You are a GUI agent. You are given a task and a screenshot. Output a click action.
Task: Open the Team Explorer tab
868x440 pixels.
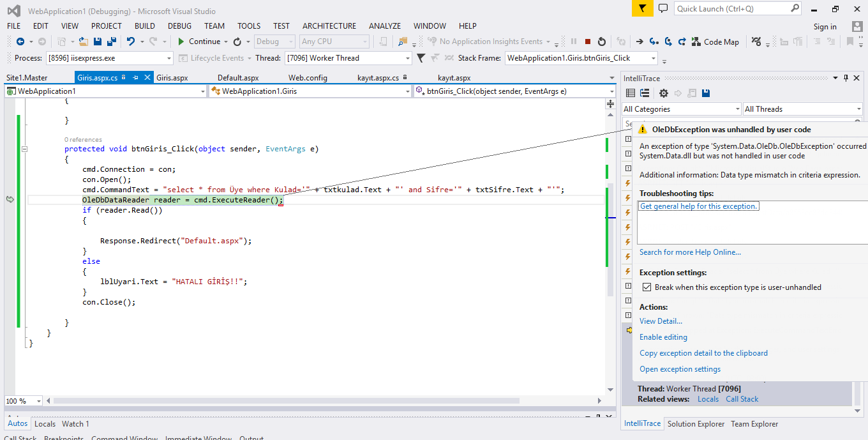(754, 424)
